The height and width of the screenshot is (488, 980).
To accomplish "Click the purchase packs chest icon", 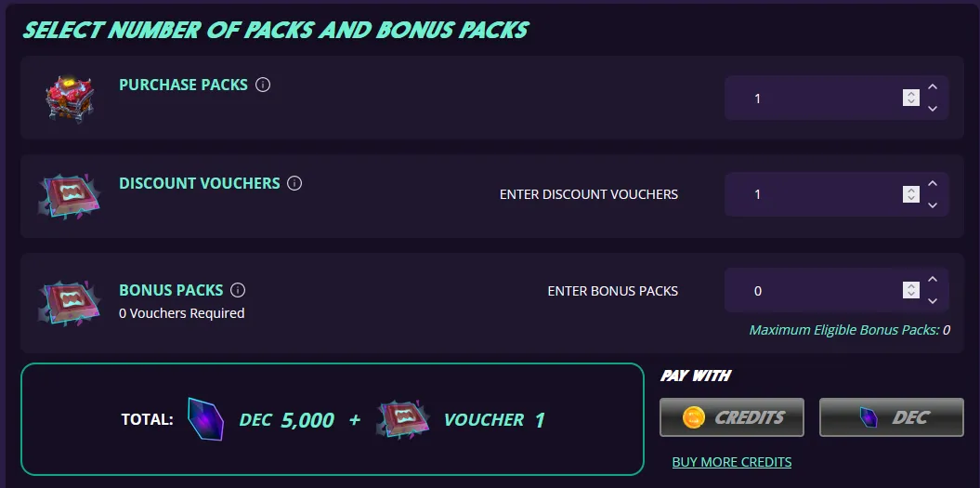I will [x=70, y=96].
